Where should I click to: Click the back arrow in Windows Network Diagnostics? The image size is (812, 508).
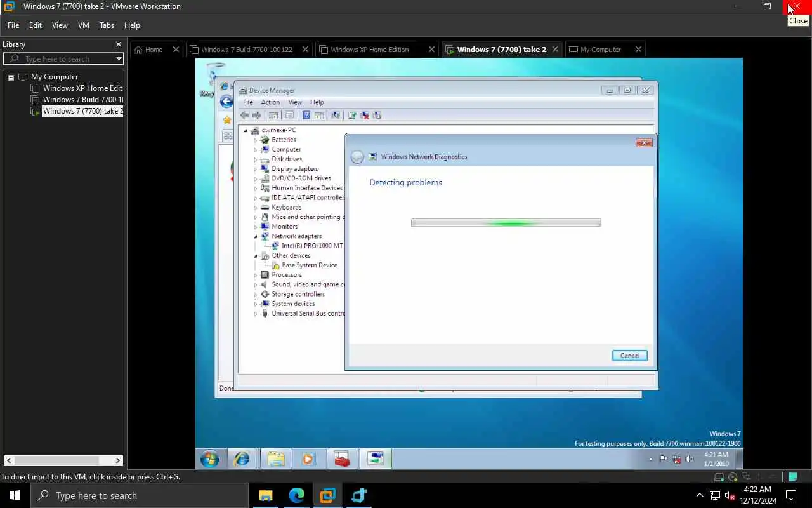pos(357,157)
